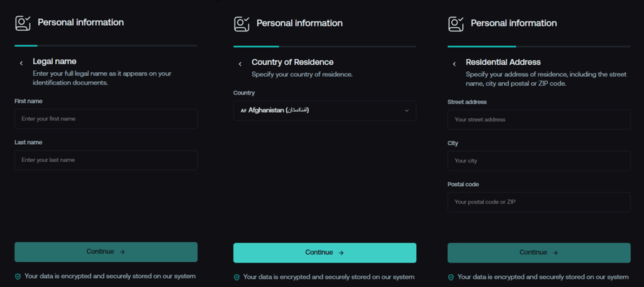644x287 pixels.
Task: Click 'Personal information' title above Legal name
Action: point(81,23)
